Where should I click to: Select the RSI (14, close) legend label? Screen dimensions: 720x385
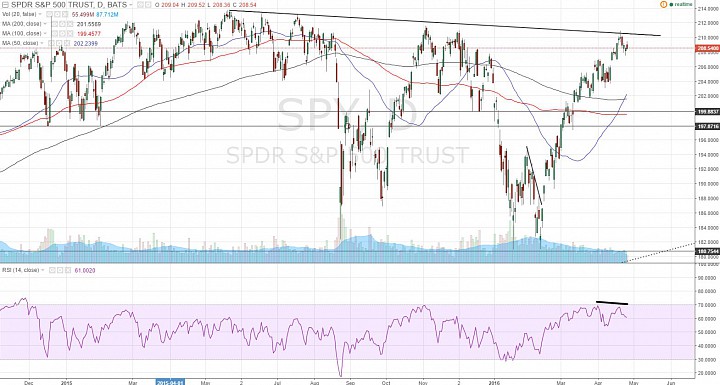pos(21,271)
